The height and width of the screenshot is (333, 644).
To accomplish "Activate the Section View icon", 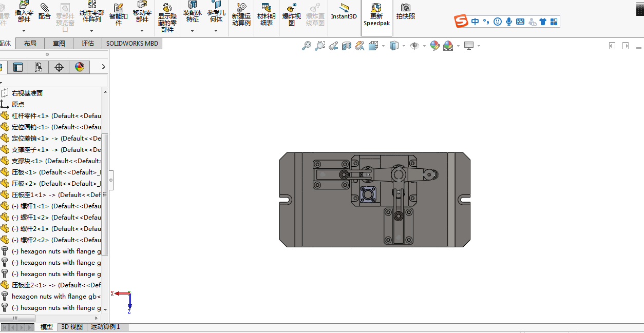I will [x=346, y=46].
